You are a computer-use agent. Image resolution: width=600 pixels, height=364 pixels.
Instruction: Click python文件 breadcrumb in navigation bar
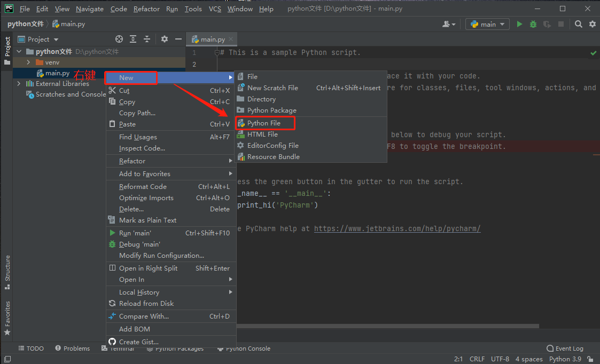[x=26, y=23]
